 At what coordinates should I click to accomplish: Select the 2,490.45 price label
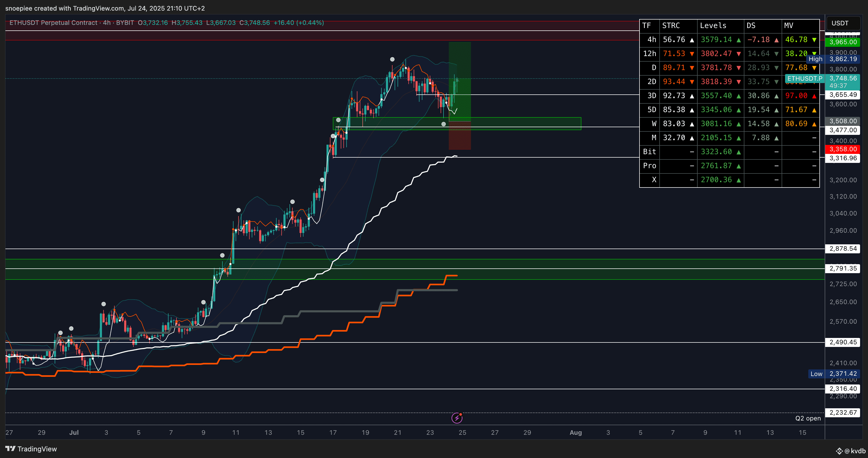[843, 342]
